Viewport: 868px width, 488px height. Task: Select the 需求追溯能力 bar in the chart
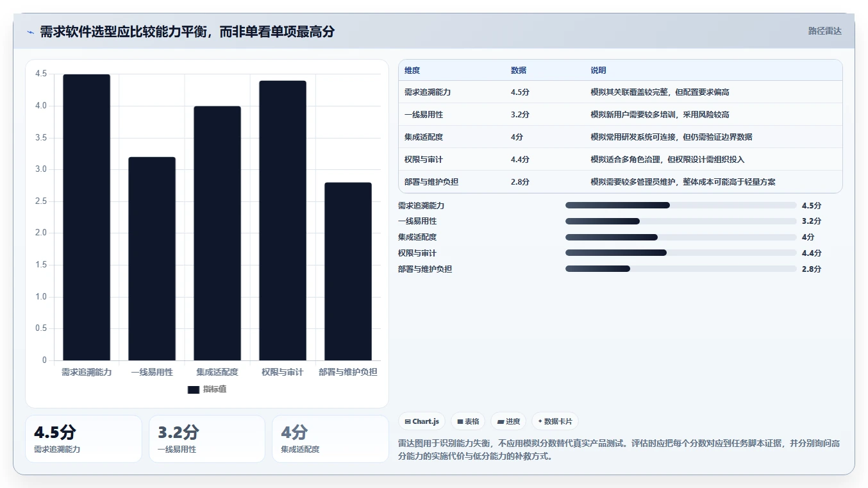point(87,217)
